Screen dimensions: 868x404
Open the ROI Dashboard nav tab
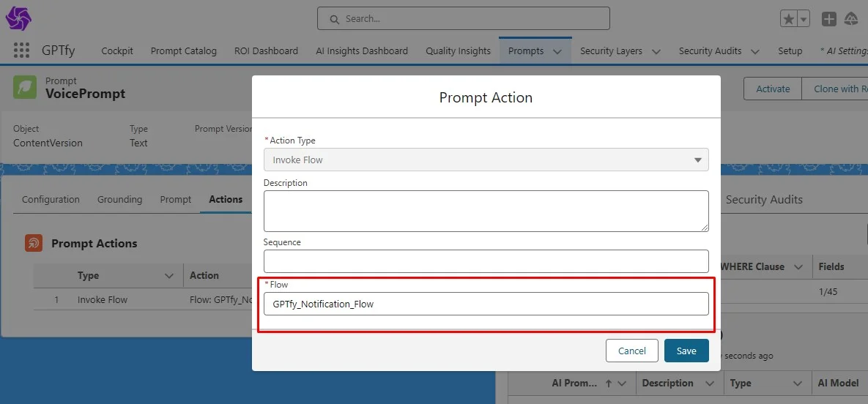[267, 51]
